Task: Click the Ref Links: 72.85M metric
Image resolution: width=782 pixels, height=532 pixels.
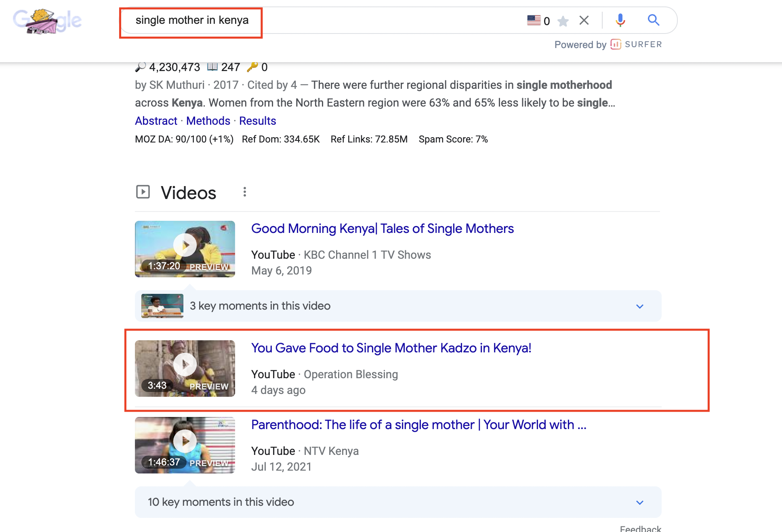Action: click(369, 139)
